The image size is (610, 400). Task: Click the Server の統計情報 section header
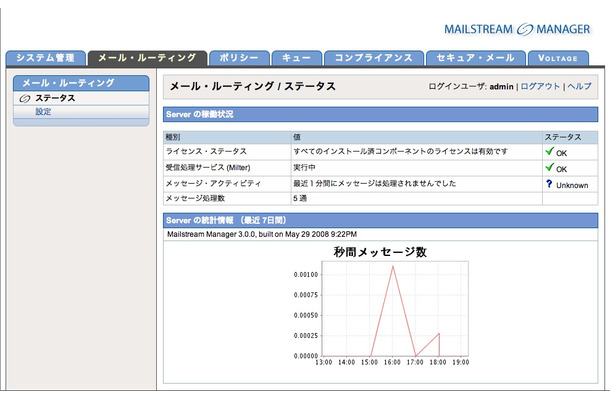pyautogui.click(x=380, y=220)
